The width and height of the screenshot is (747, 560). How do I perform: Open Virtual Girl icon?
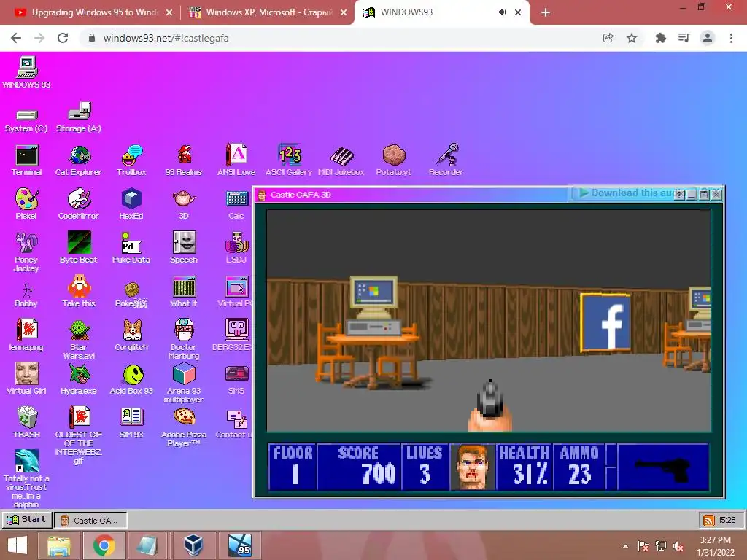[26, 378]
